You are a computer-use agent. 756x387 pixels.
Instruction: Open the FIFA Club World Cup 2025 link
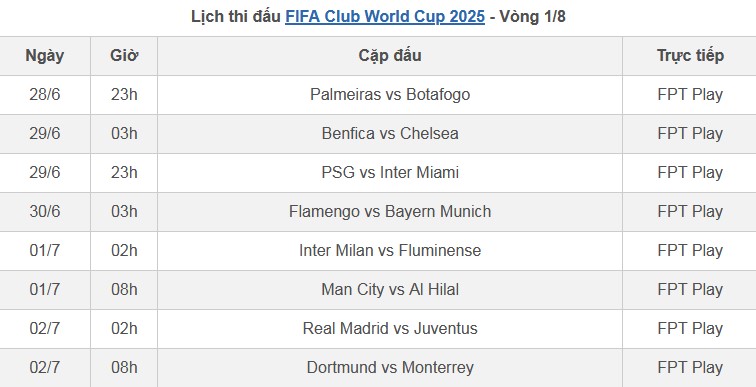click(385, 16)
